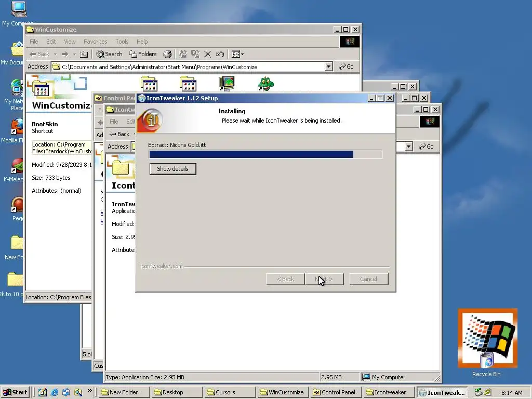
Task: Switch to Icontweaker folder taskbar button
Action: pos(389,393)
